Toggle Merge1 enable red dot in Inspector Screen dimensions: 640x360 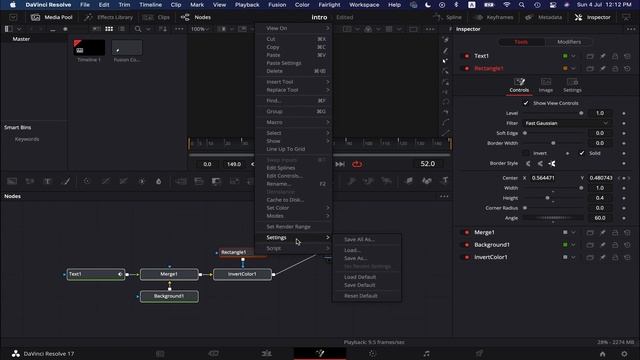(467, 233)
